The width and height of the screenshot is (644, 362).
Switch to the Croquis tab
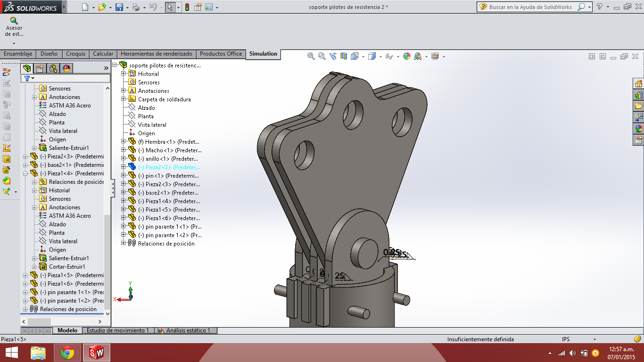coord(76,54)
